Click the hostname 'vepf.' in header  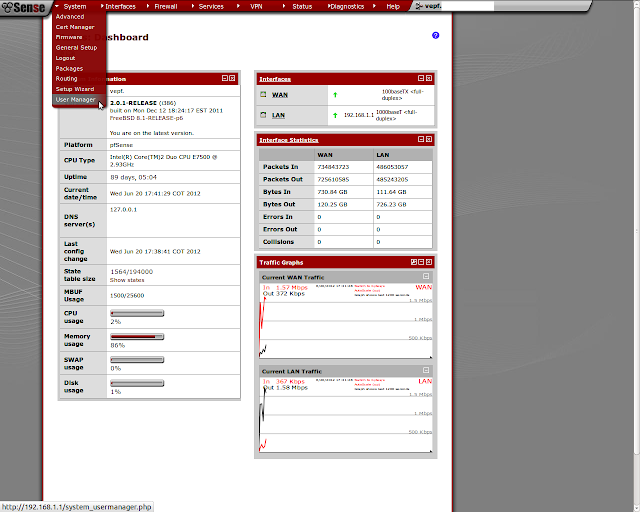pyautogui.click(x=433, y=6)
